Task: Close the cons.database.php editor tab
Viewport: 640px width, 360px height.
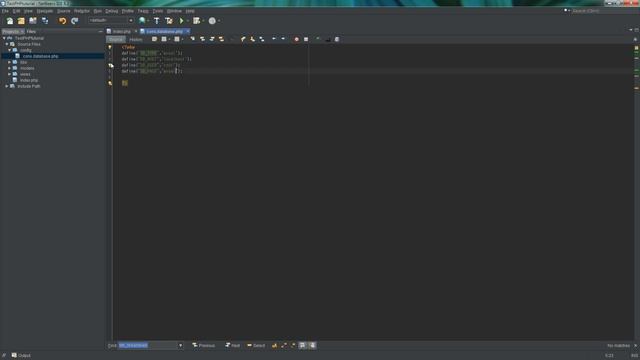Action: 188,31
